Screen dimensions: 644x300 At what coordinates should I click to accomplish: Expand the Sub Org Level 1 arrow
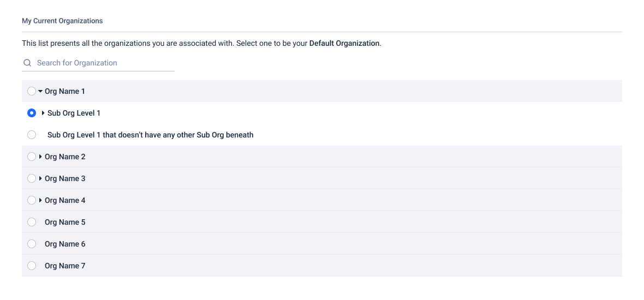pyautogui.click(x=43, y=113)
